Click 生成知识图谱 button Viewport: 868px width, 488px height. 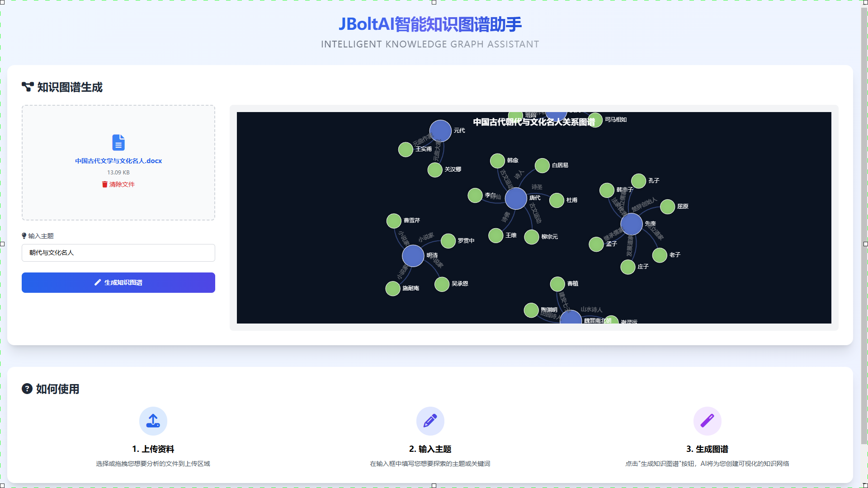click(118, 282)
